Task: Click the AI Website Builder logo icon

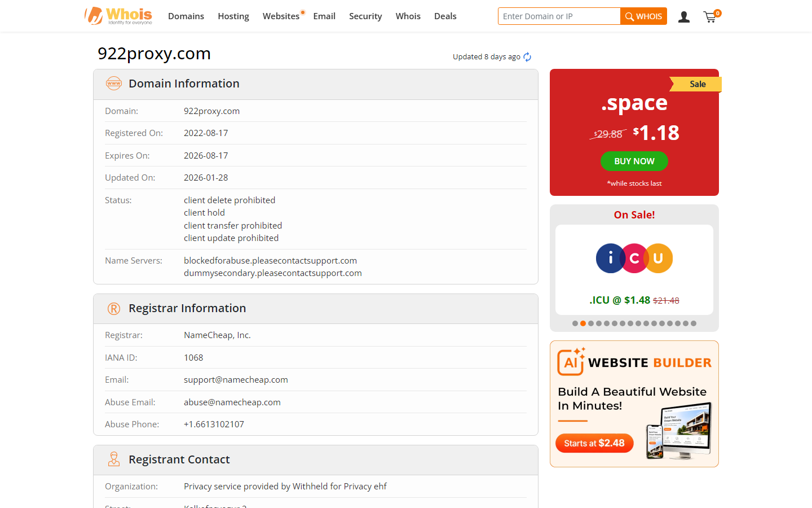Action: click(572, 362)
